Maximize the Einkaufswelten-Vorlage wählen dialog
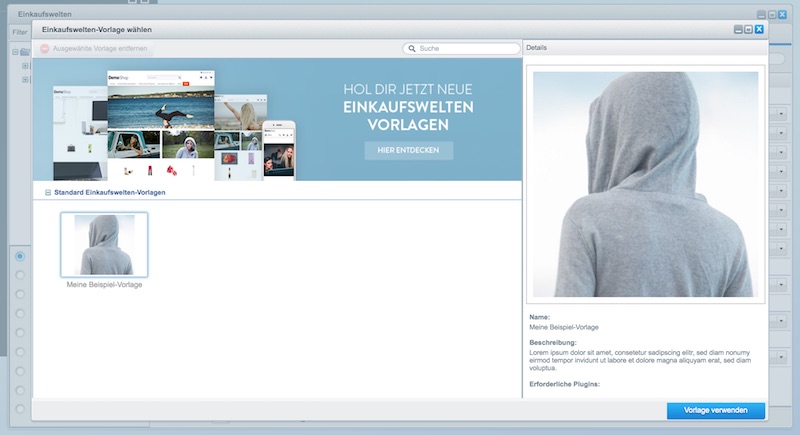800x435 pixels. 748,30
